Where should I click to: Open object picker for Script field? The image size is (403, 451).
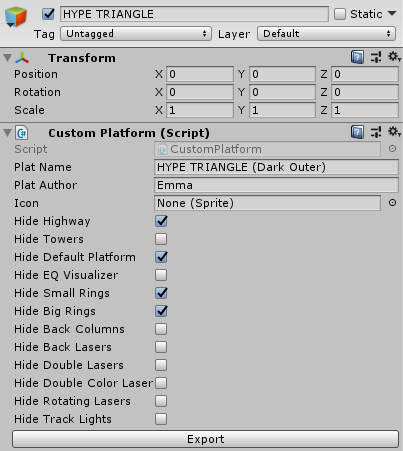tap(392, 149)
